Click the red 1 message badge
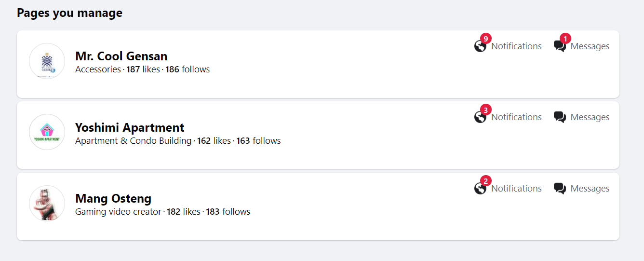This screenshot has height=261, width=644. 565,39
